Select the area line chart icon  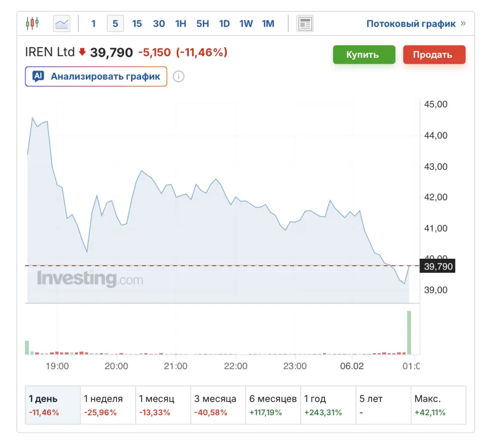pos(62,23)
